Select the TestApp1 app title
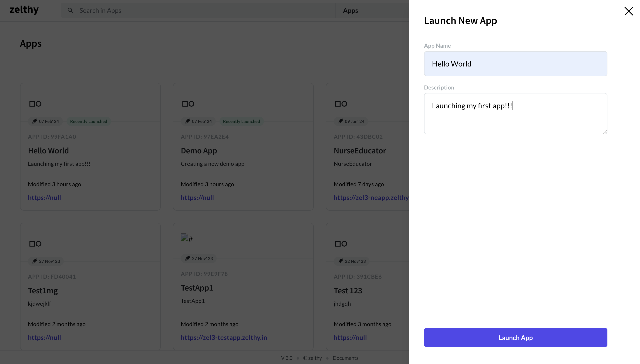The height and width of the screenshot is (364, 640). 197,288
